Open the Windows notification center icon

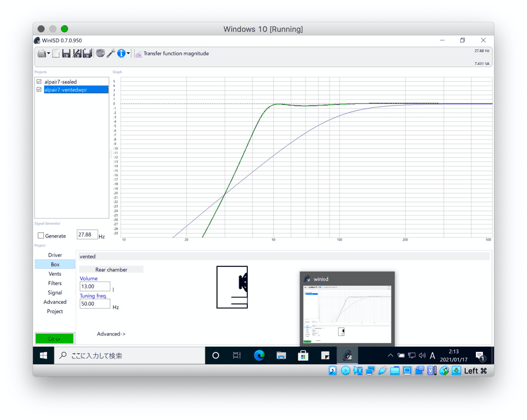click(480, 356)
